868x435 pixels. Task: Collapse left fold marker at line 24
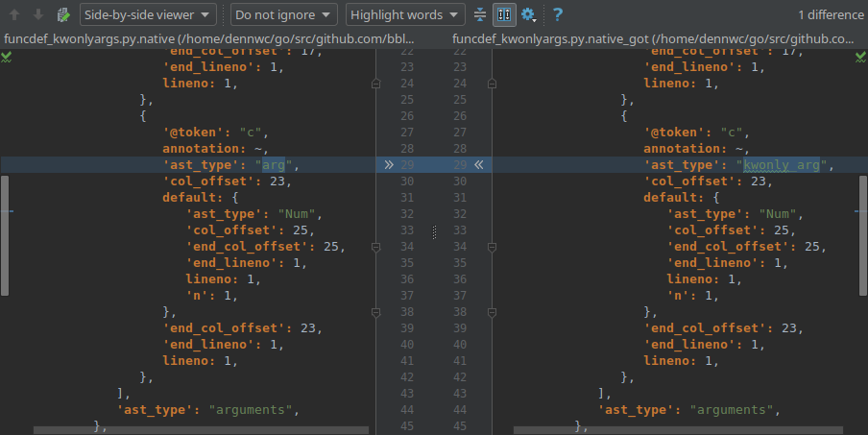(x=375, y=84)
